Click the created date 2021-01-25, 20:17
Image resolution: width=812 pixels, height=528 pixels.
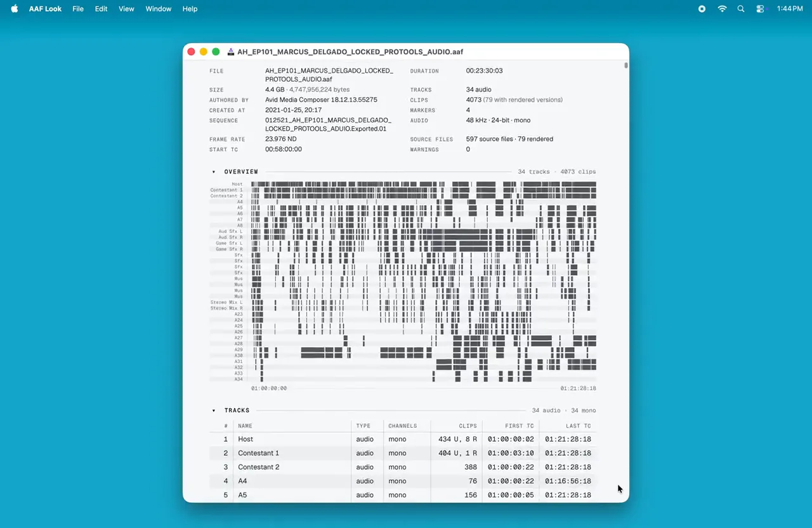point(293,110)
